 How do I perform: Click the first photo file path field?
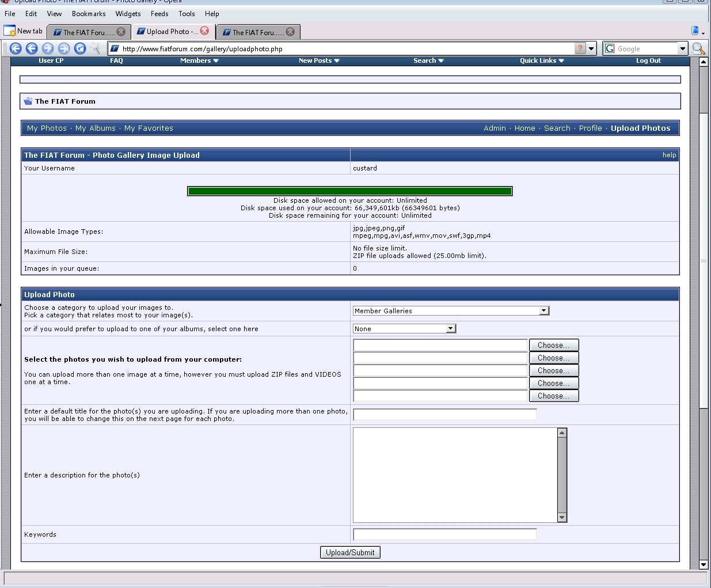pos(440,345)
